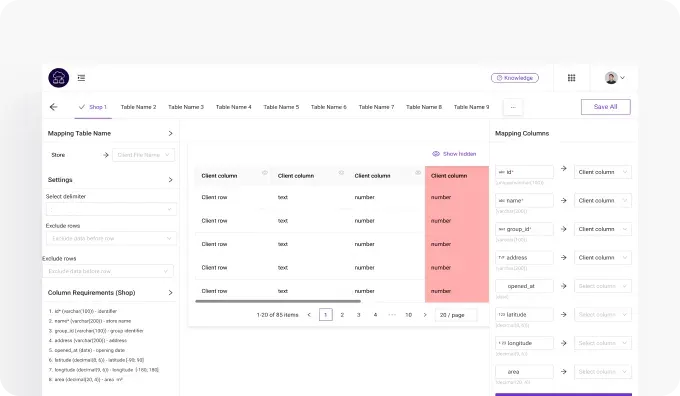Switch to the Table Name 3 tab

coord(186,107)
